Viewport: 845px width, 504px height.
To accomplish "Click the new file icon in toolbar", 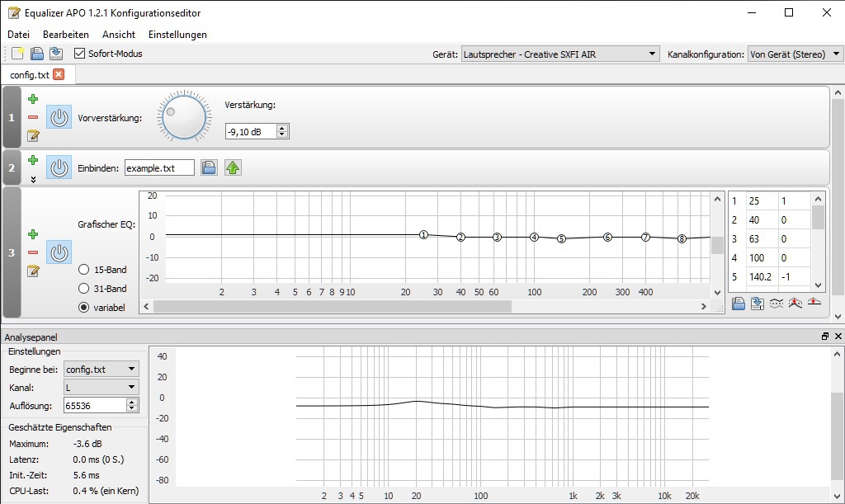I will (18, 54).
